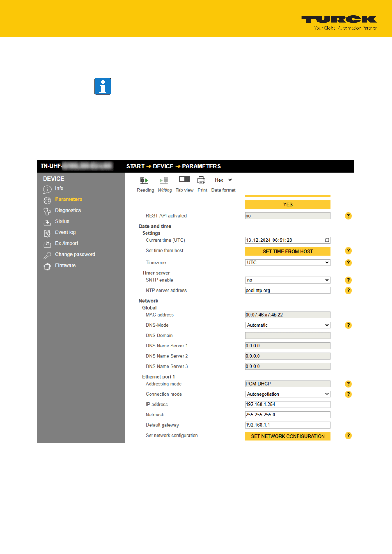Click the Writing toolbar icon
Screen dimensions: 392x554
coord(164,180)
